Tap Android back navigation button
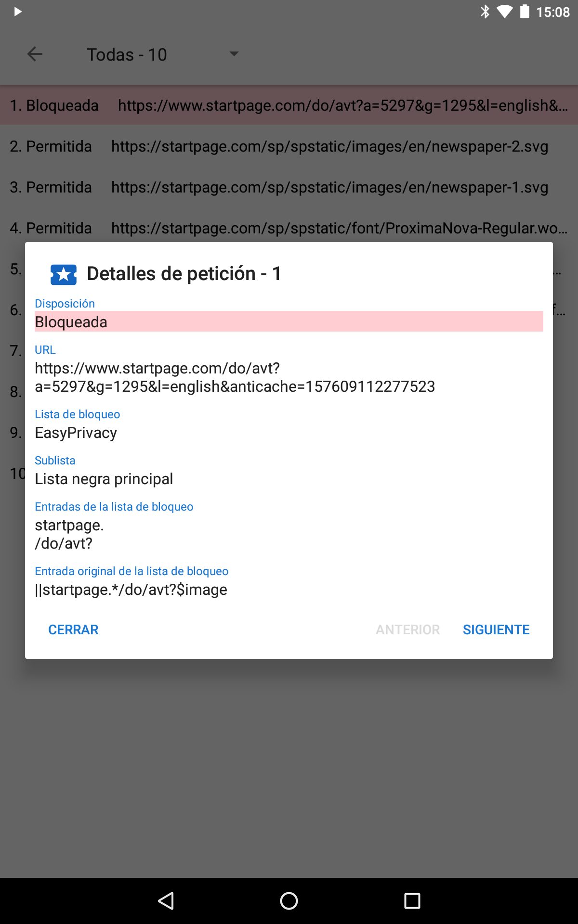This screenshot has width=578, height=924. point(166,900)
